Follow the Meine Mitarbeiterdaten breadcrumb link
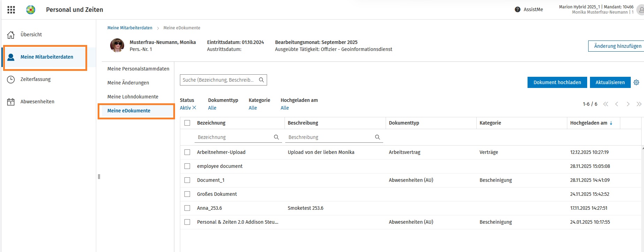The image size is (644, 252). pyautogui.click(x=130, y=28)
